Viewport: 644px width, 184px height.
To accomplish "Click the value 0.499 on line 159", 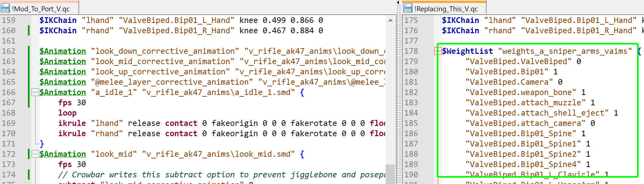I will (x=274, y=20).
